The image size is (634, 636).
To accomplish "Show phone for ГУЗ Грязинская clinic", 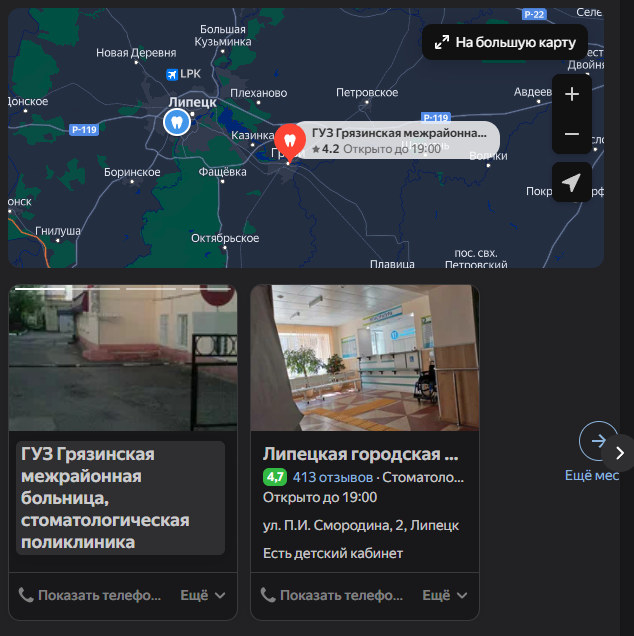I will 90,595.
